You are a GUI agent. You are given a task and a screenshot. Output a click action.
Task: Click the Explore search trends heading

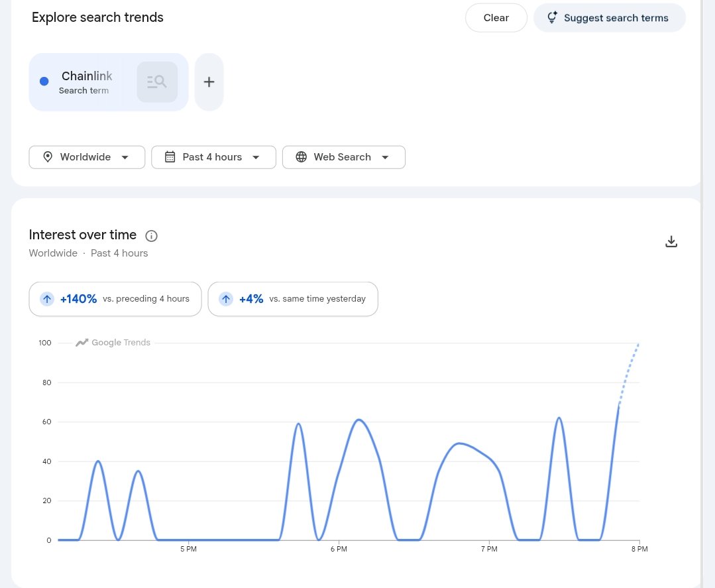point(97,17)
